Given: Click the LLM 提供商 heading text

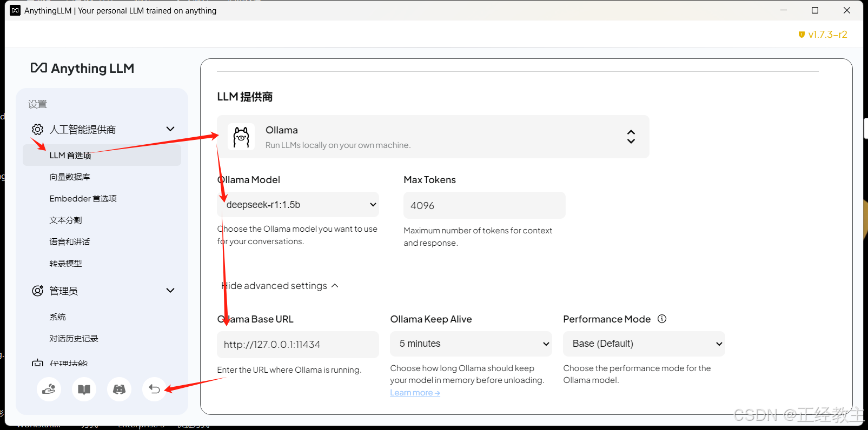Looking at the screenshot, I should pyautogui.click(x=245, y=97).
